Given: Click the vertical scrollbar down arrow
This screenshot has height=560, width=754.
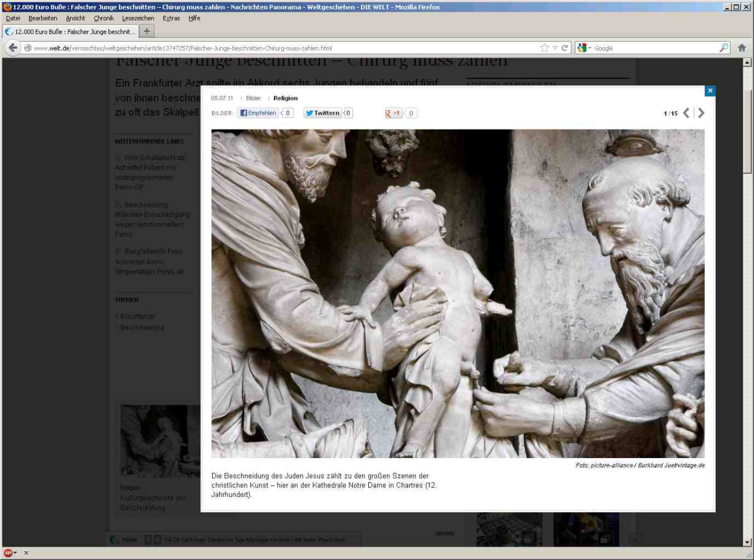Looking at the screenshot, I should tap(748, 542).
